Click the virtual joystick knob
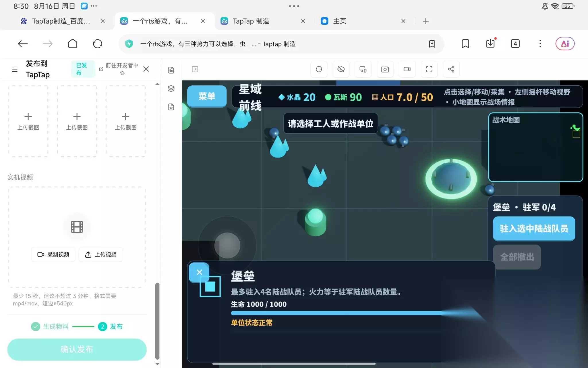 [227, 245]
